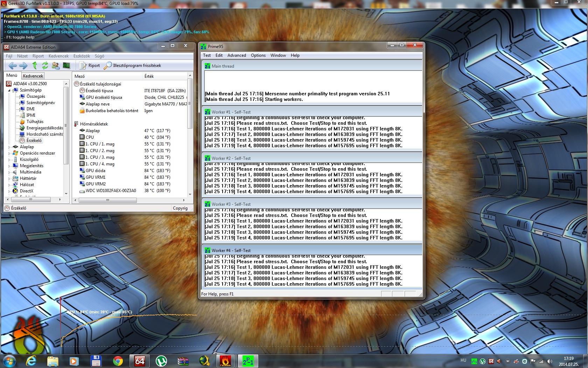Refresh AIDA64 with the green arrows icon
Viewport: 588px width, 368px height.
[45, 66]
